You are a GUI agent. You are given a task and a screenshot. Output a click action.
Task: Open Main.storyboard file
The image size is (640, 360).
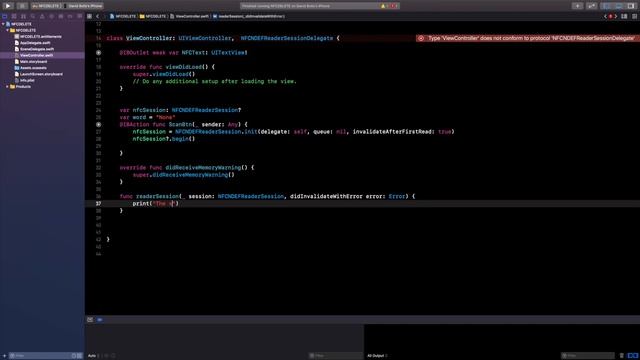pos(31,62)
